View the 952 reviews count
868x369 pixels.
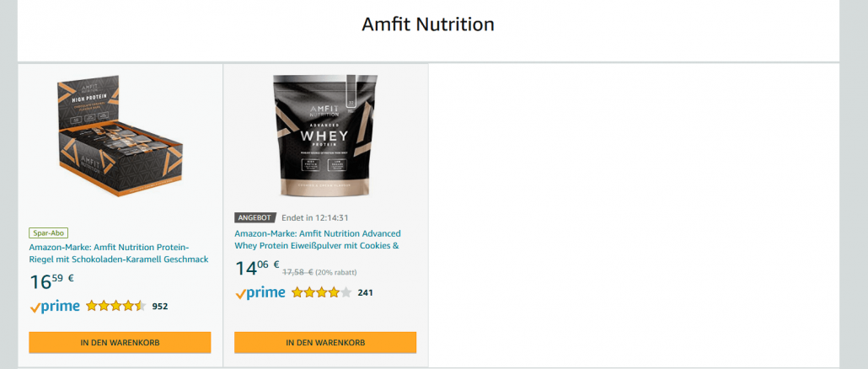coord(160,307)
